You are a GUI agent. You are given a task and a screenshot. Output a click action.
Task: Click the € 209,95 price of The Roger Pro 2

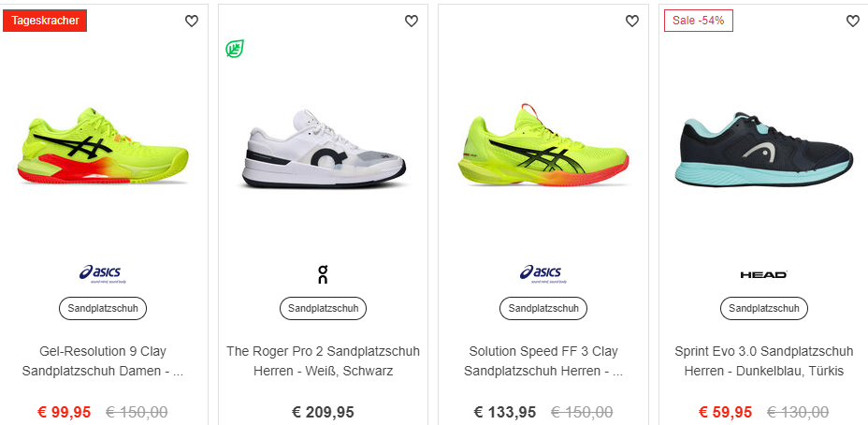tap(323, 412)
